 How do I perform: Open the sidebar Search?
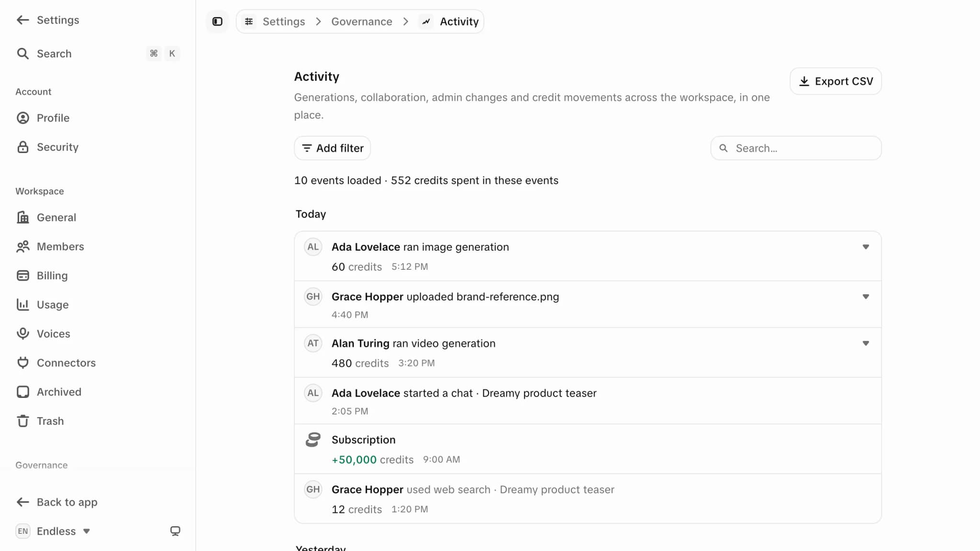pos(98,54)
